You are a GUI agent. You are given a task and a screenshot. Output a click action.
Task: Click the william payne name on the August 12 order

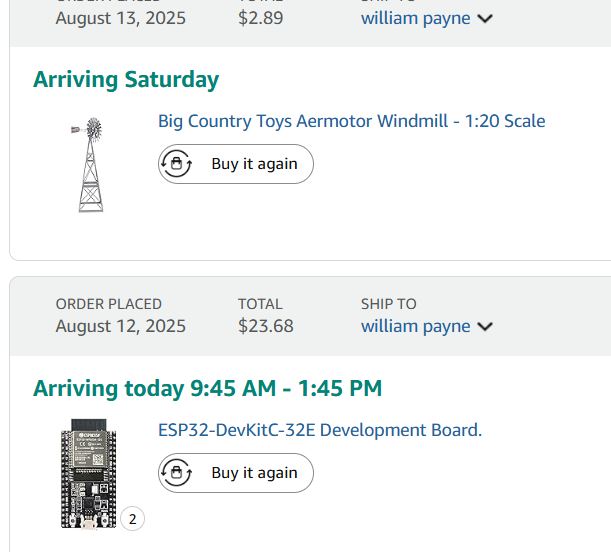(x=415, y=326)
